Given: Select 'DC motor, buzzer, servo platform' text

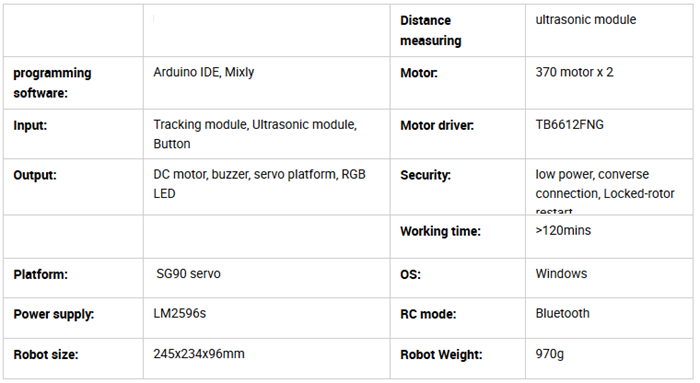Looking at the screenshot, I should tap(245, 174).
